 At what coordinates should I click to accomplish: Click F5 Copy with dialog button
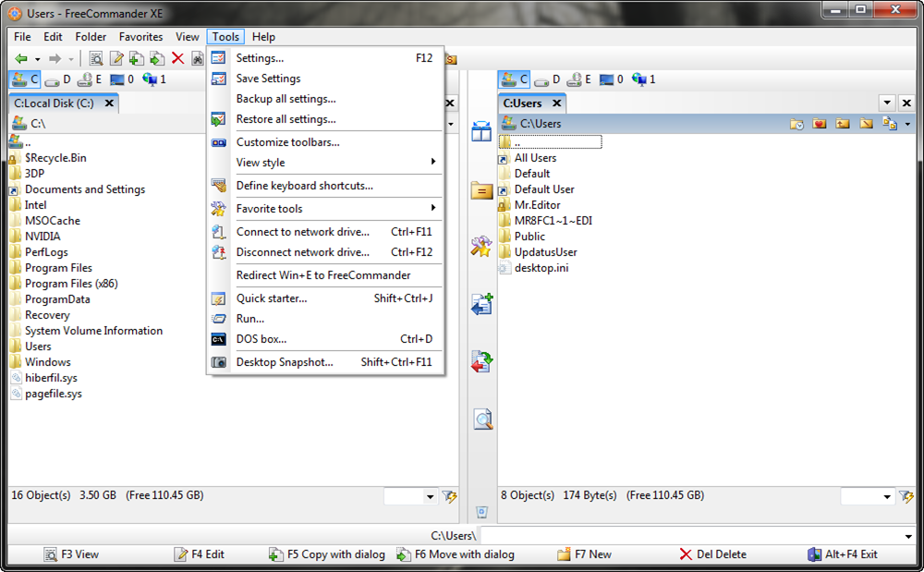click(x=327, y=554)
